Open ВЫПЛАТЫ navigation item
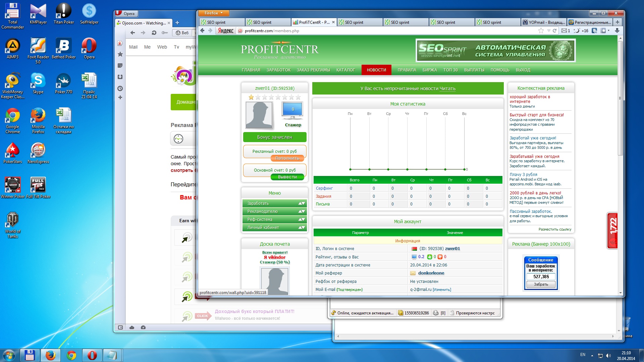The height and width of the screenshot is (362, 644). (x=474, y=70)
